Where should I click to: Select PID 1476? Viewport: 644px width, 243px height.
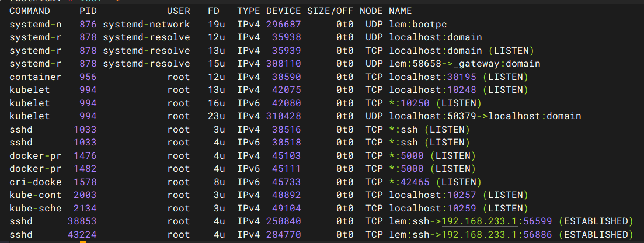(x=85, y=155)
